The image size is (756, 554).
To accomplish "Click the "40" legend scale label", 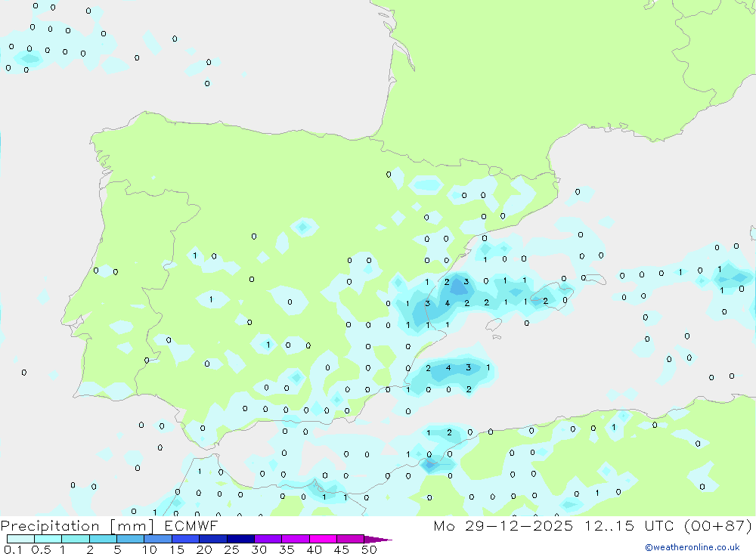I will point(314,549).
